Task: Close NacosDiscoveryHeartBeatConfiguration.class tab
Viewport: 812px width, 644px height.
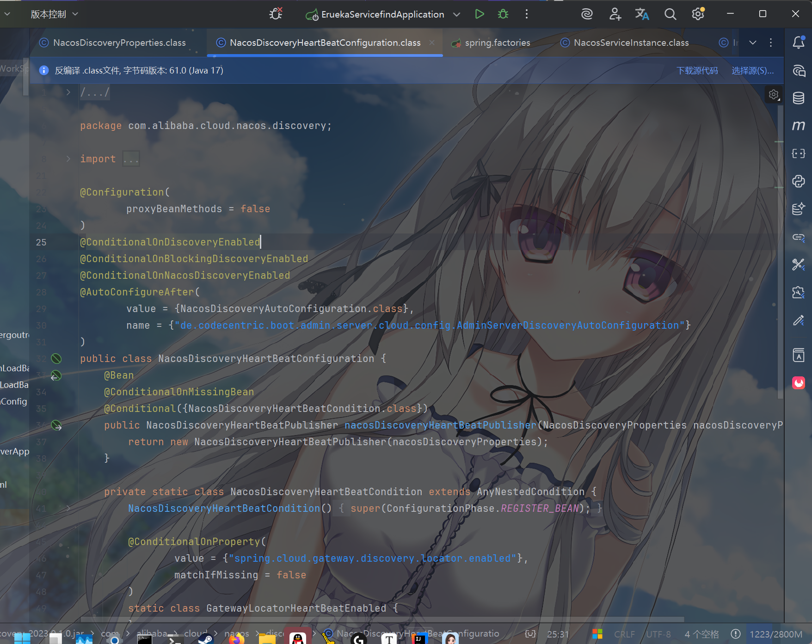Action: pyautogui.click(x=432, y=43)
